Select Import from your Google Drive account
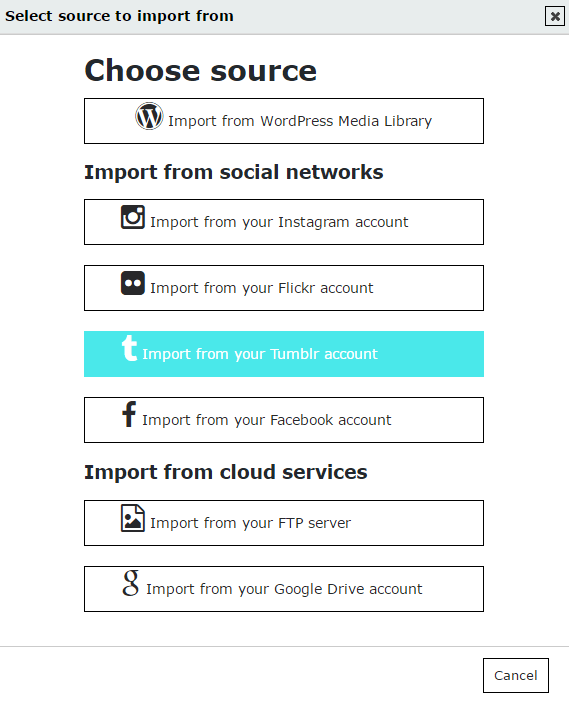Viewport: 570px width, 704px height. pos(284,589)
